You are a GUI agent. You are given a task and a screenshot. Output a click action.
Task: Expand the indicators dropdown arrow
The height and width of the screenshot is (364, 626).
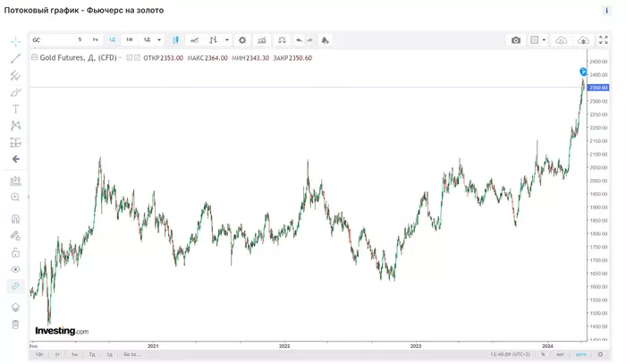click(227, 40)
